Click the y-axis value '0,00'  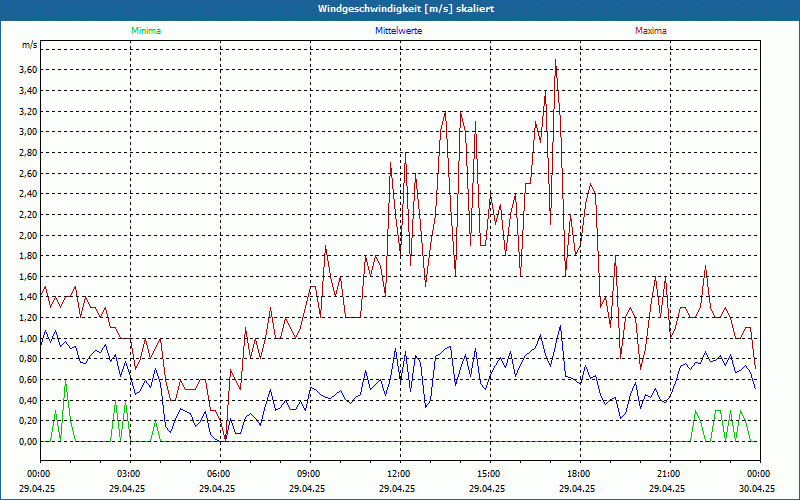tap(28, 442)
